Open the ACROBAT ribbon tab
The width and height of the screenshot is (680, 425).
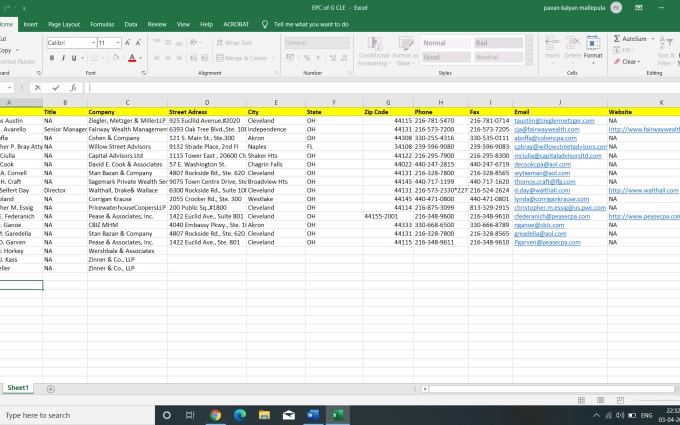pos(236,24)
